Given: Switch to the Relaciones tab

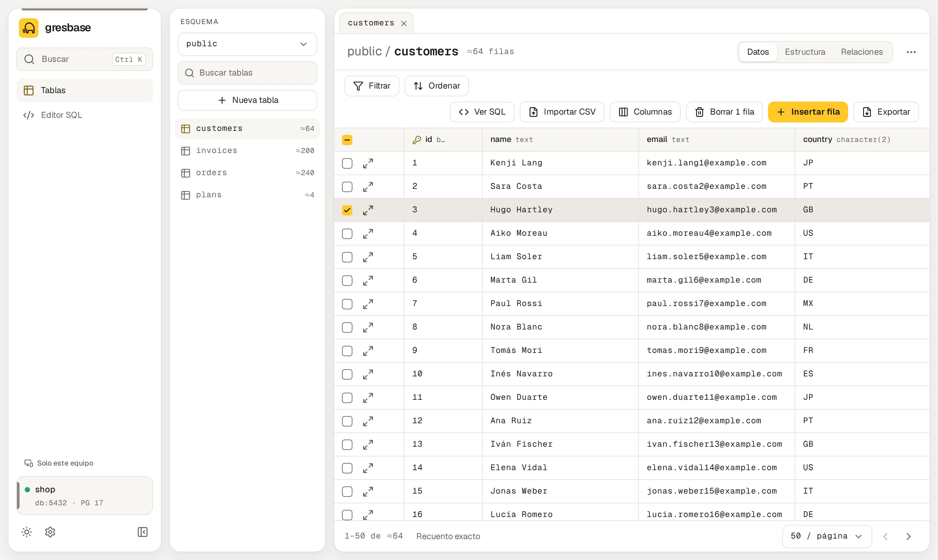Looking at the screenshot, I should [x=861, y=52].
